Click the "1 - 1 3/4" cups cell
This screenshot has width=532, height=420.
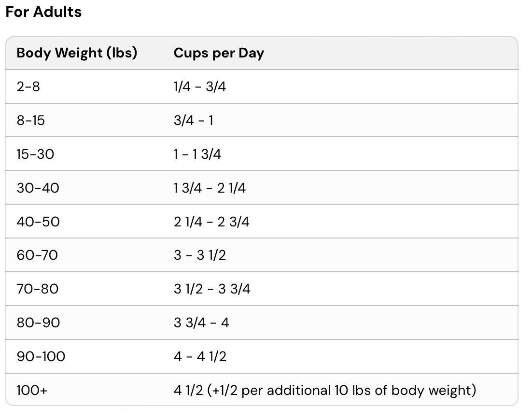pos(197,154)
